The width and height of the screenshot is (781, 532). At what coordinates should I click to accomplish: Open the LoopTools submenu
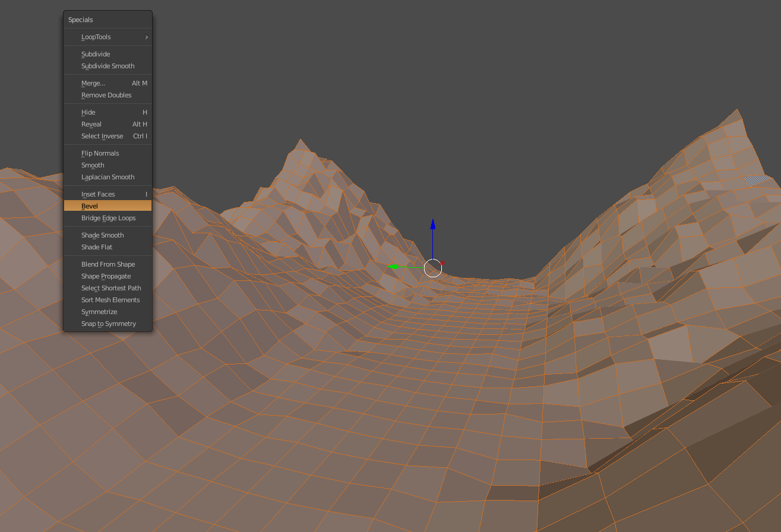click(x=107, y=37)
